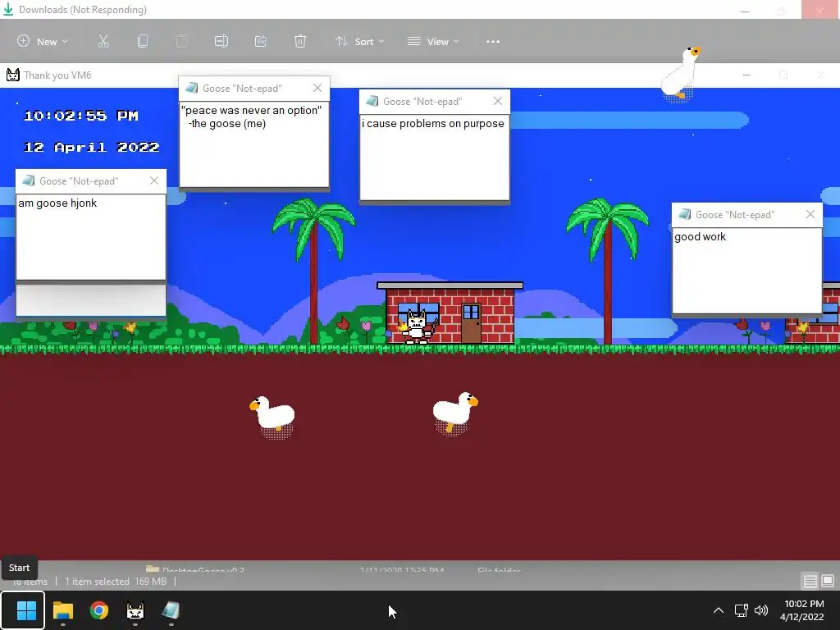This screenshot has height=630, width=840.
Task: Open File Explorer from the taskbar
Action: point(62,610)
